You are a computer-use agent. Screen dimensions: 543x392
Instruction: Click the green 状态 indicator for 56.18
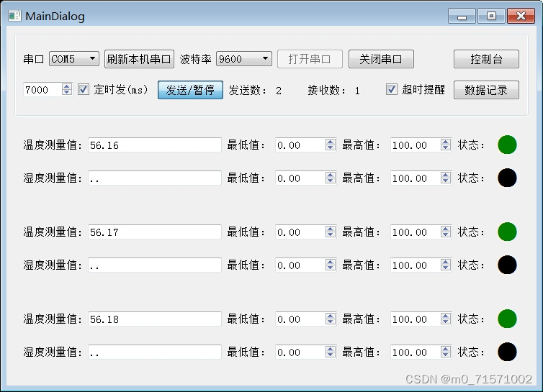(x=507, y=319)
